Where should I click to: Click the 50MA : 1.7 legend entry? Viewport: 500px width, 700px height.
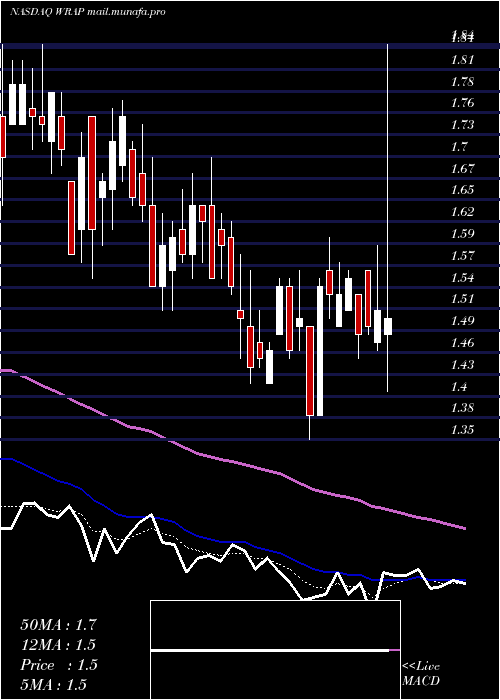click(x=58, y=625)
